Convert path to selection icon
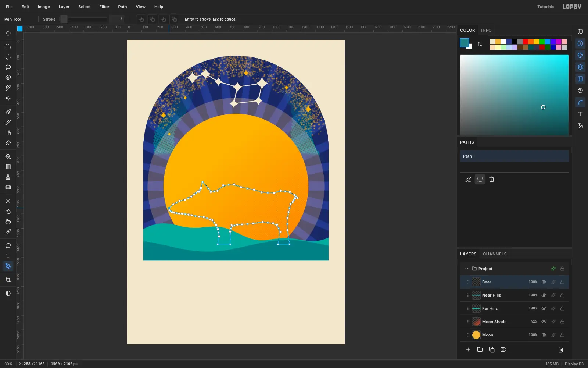This screenshot has width=588, height=368. tap(480, 179)
